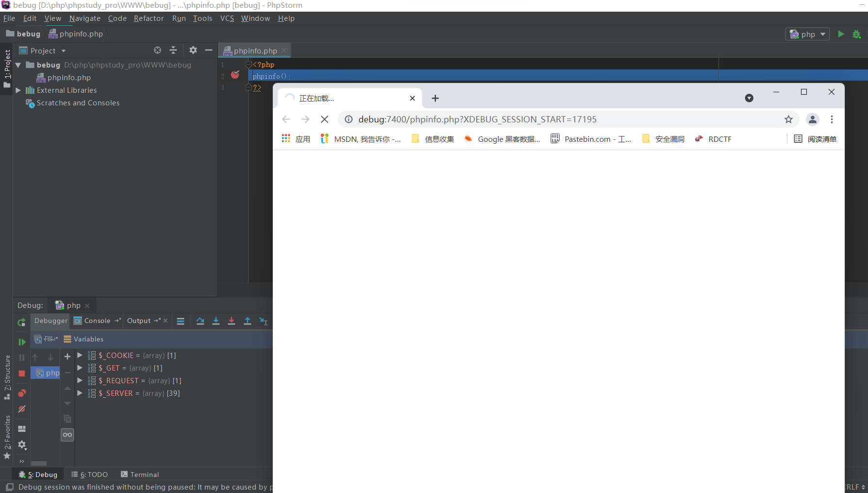
Task: Close the Output tab
Action: (166, 321)
